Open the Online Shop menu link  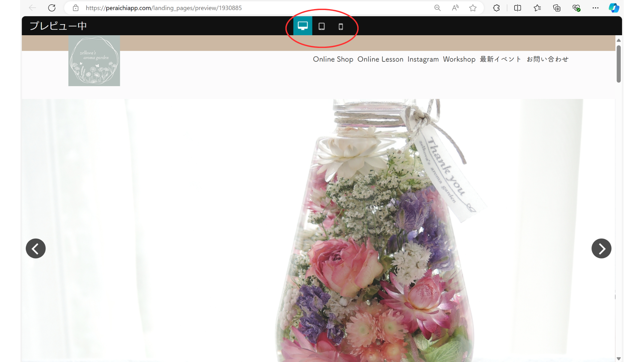click(x=333, y=59)
